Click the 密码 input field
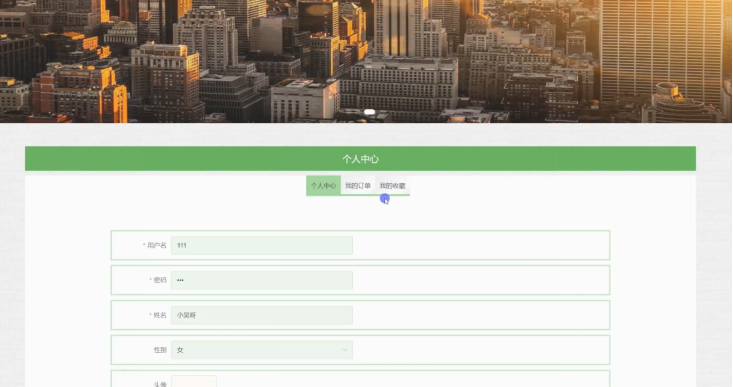This screenshot has height=387, width=733. (262, 280)
